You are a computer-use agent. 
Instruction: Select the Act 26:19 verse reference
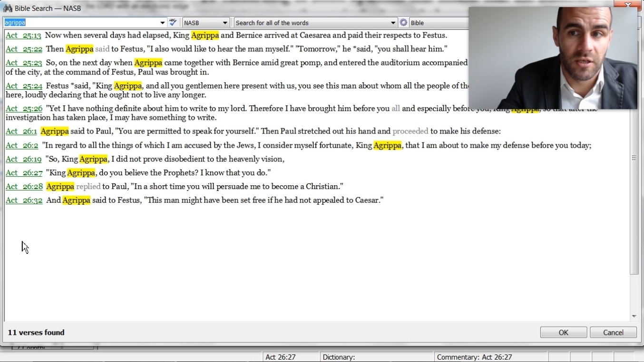(x=24, y=159)
